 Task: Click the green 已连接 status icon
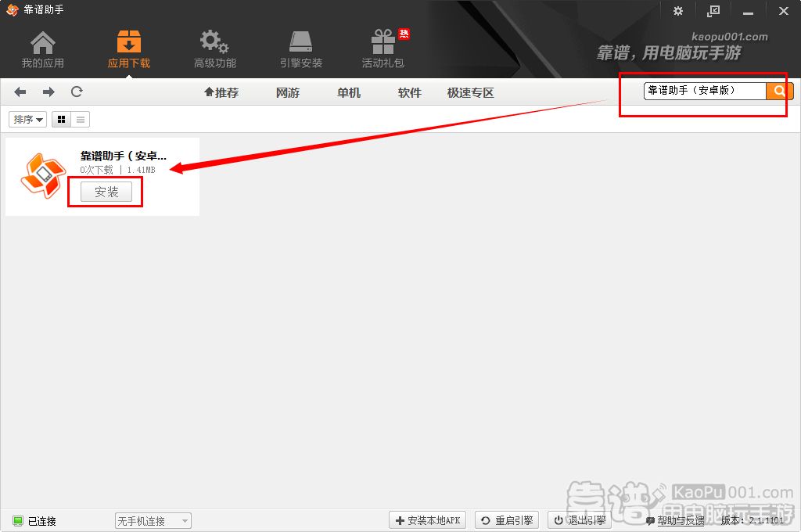pyautogui.click(x=18, y=521)
